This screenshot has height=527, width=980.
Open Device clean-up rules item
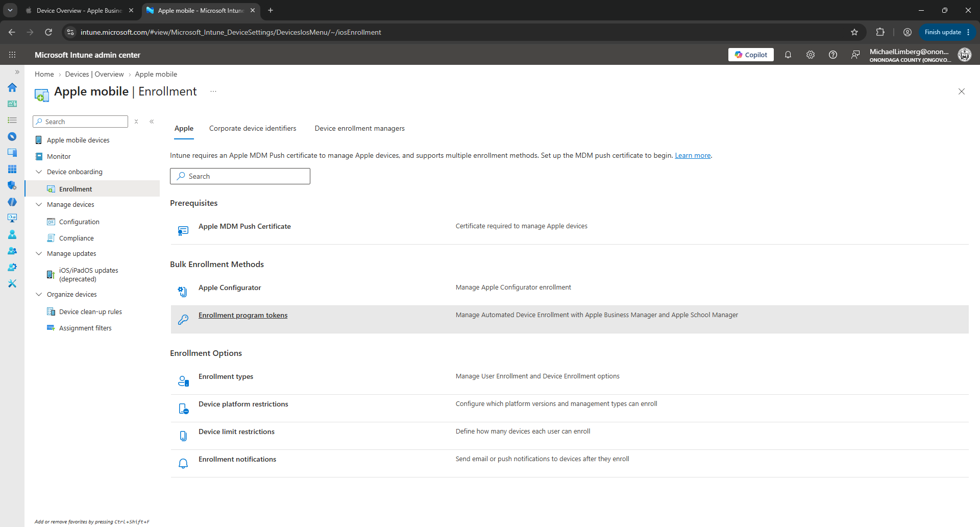[x=90, y=312]
